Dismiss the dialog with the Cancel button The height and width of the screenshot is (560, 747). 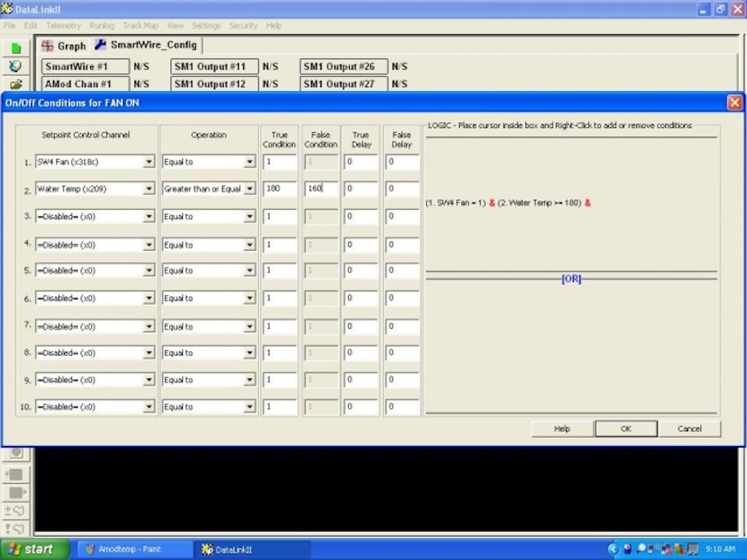689,428
